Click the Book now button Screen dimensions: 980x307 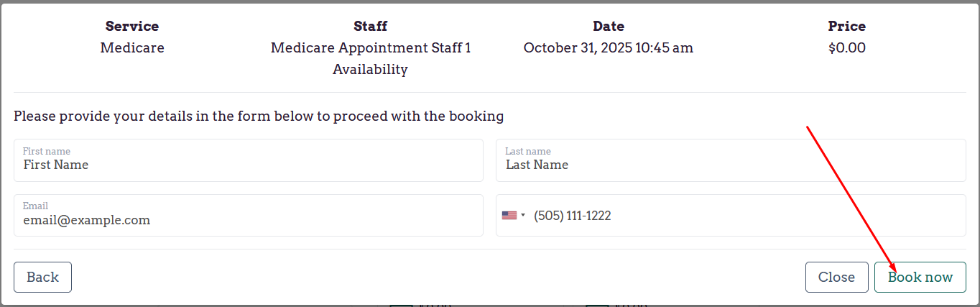(x=920, y=278)
